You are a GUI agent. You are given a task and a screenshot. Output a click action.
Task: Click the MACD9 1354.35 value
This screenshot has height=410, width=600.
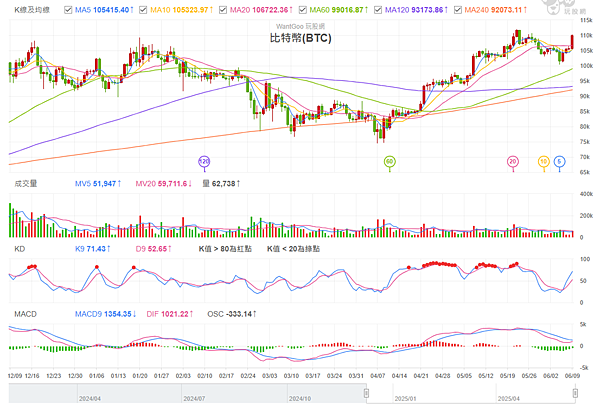click(106, 314)
